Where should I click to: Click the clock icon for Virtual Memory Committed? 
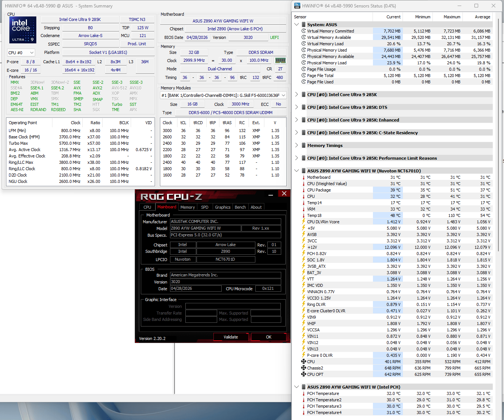(x=304, y=31)
